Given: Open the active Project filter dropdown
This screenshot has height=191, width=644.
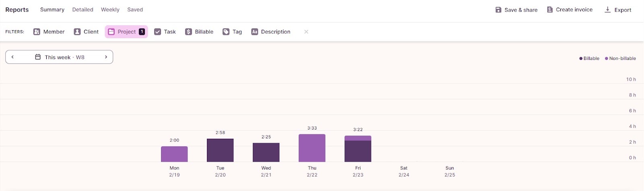Looking at the screenshot, I should click(126, 32).
